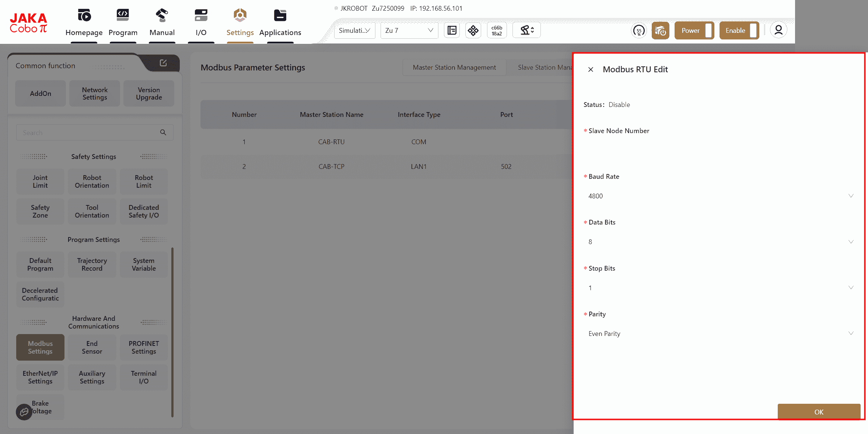Toggle the robot Enable switch
Image resolution: width=868 pixels, height=434 pixels.
click(739, 31)
